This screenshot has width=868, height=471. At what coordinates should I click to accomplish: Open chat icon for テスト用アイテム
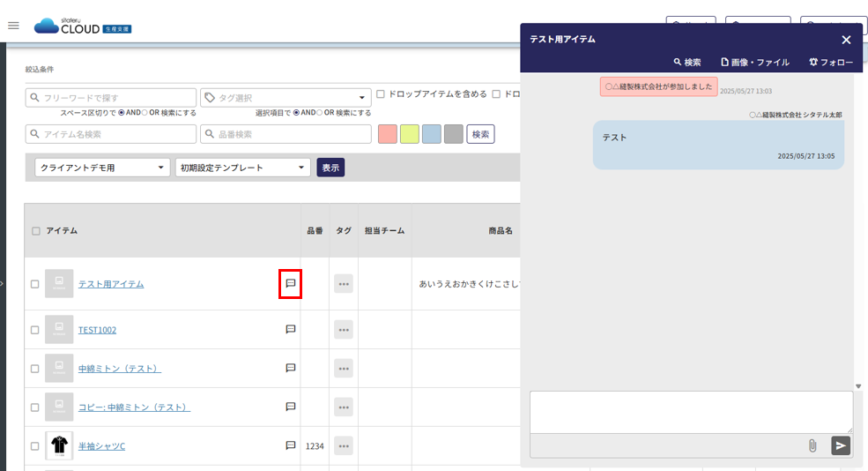point(291,283)
